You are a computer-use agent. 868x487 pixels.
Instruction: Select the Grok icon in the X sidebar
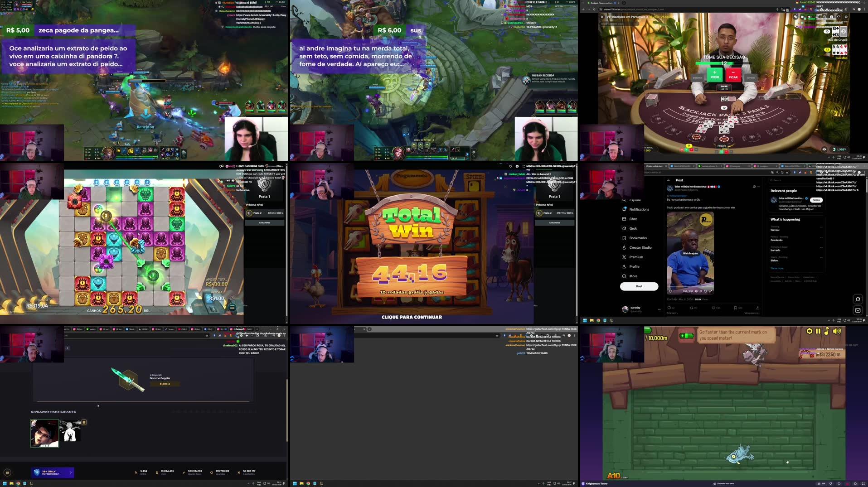(624, 228)
